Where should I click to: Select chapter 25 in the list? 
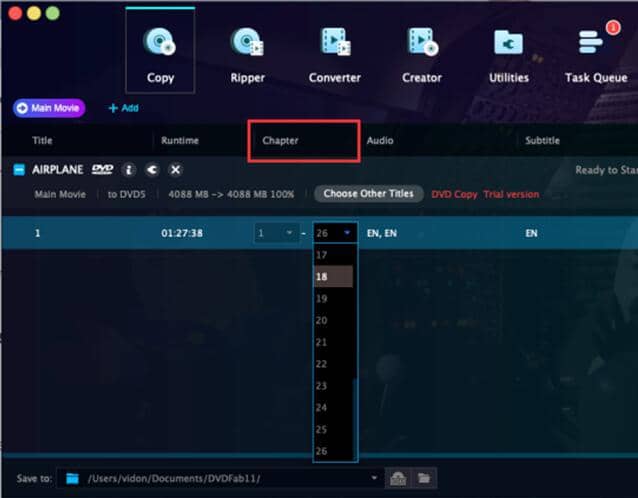[x=333, y=429]
